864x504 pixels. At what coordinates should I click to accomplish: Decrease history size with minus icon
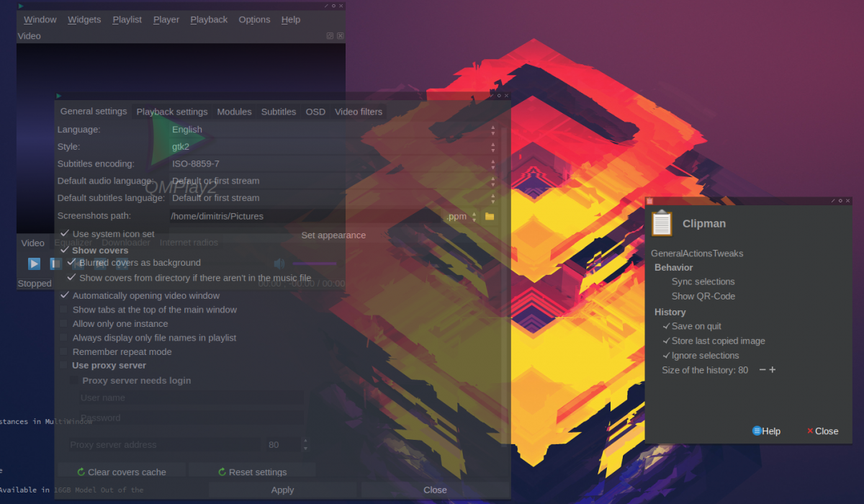[x=762, y=370]
